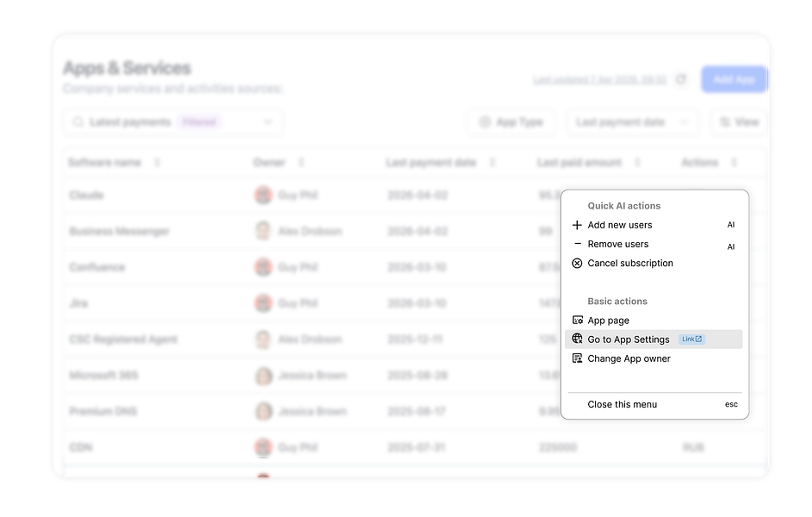Open the Latest payments filter dropdown arrow
Screen dimensions: 812x517
pos(268,122)
